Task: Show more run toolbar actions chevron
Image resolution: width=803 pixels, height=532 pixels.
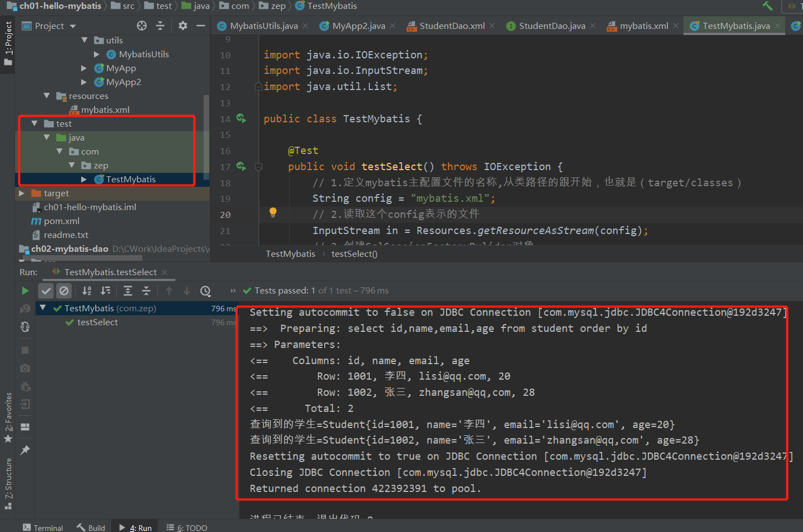Action: pos(232,290)
